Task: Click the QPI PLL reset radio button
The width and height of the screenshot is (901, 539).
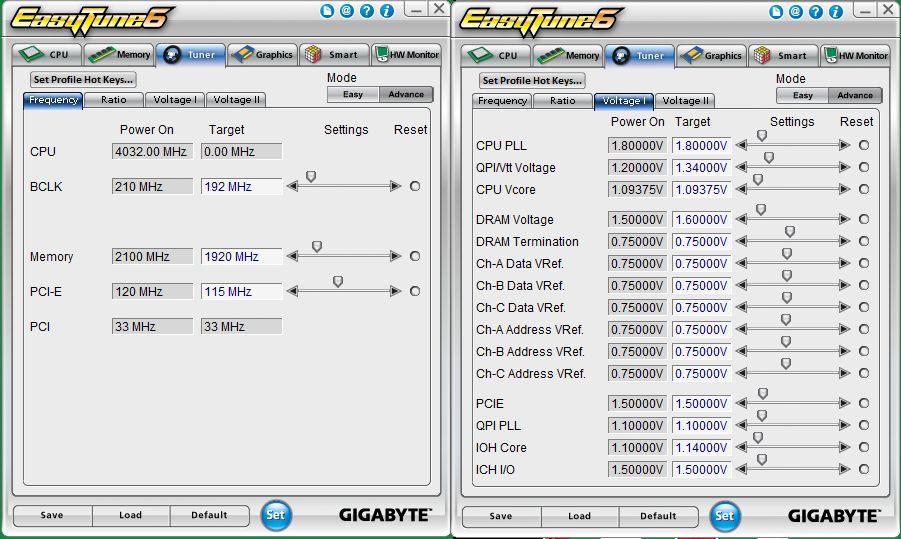Action: pyautogui.click(x=864, y=425)
